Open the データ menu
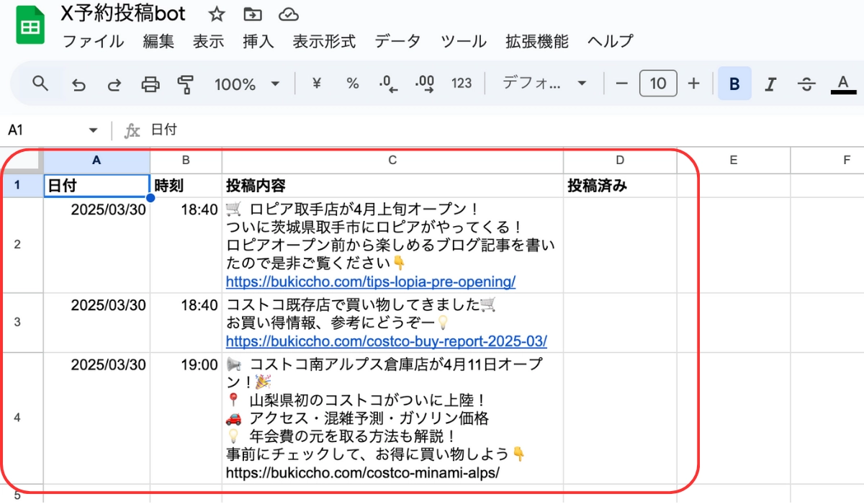The height and width of the screenshot is (504, 864). [397, 41]
